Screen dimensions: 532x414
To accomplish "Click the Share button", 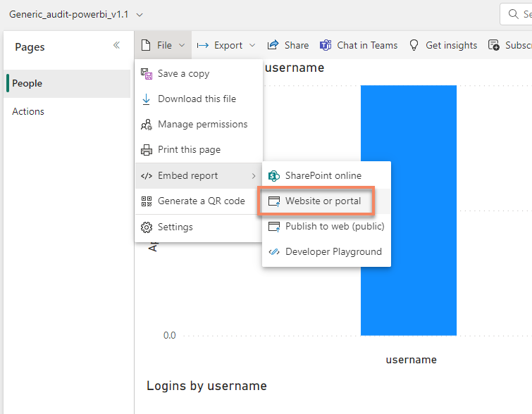I will point(288,45).
